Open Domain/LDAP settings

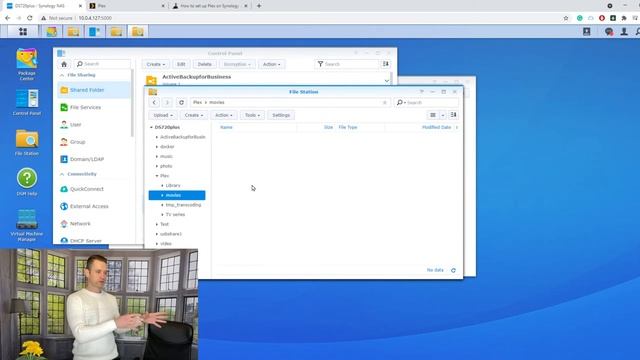(94, 159)
